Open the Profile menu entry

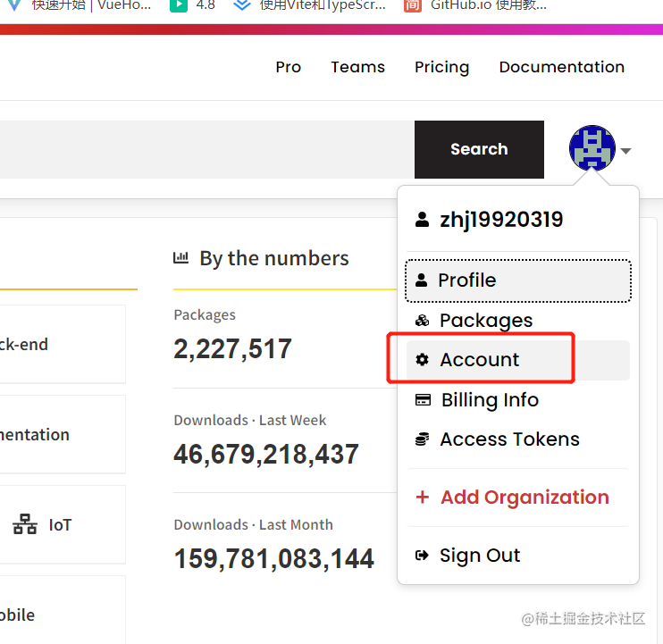[x=518, y=281]
